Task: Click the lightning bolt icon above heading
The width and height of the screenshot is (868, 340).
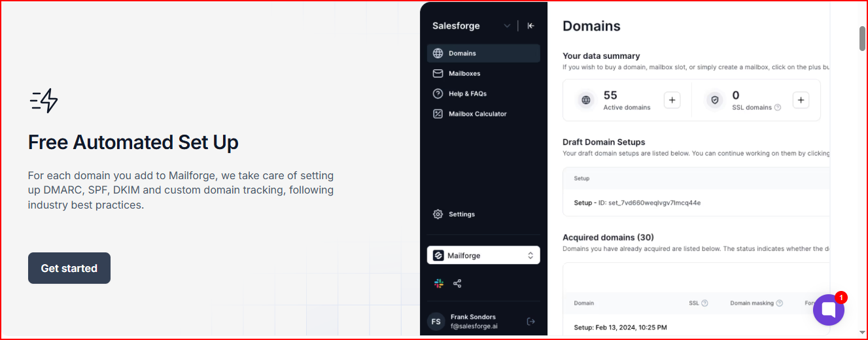Action: tap(44, 101)
